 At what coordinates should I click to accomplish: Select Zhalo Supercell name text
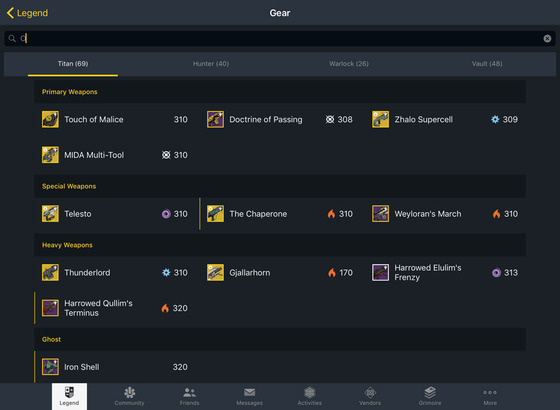pyautogui.click(x=424, y=120)
